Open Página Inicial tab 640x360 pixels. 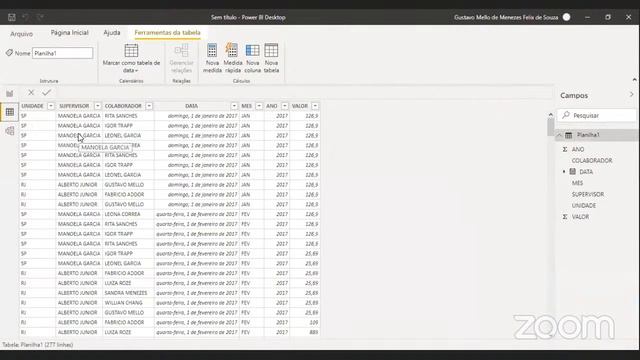click(69, 33)
